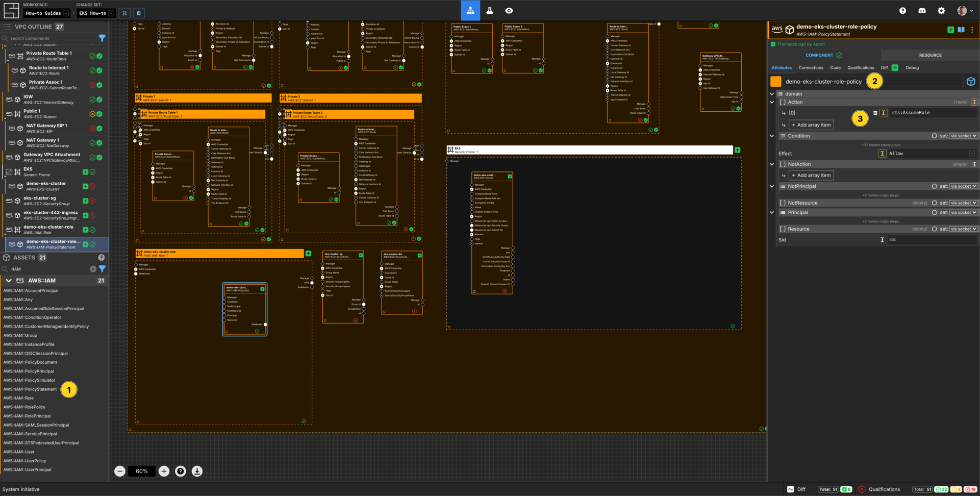
Task: Click the green plus icon on EKS outline row
Action: tap(86, 172)
